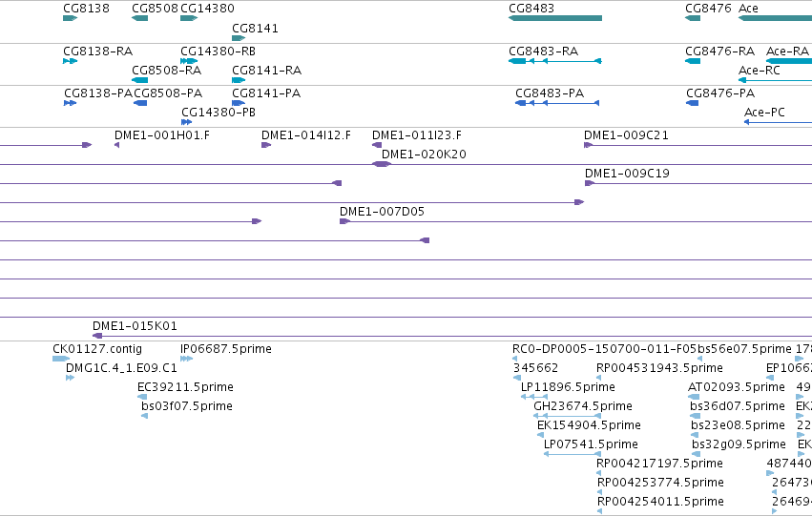Select CG8508-RA transcript label

click(x=167, y=71)
